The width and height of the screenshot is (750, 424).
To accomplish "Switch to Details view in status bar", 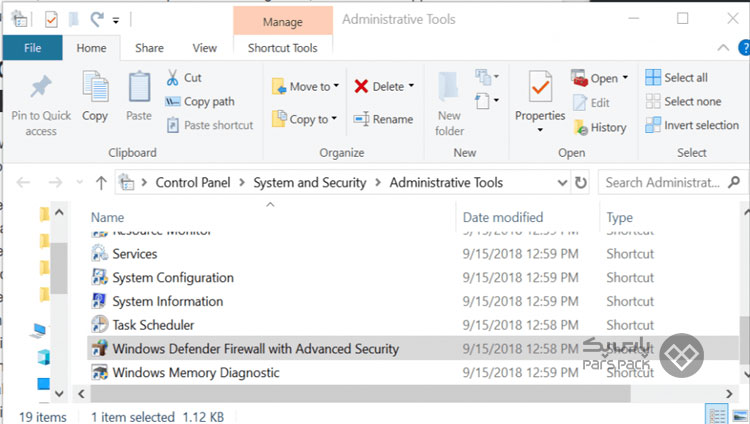I will coord(717,415).
